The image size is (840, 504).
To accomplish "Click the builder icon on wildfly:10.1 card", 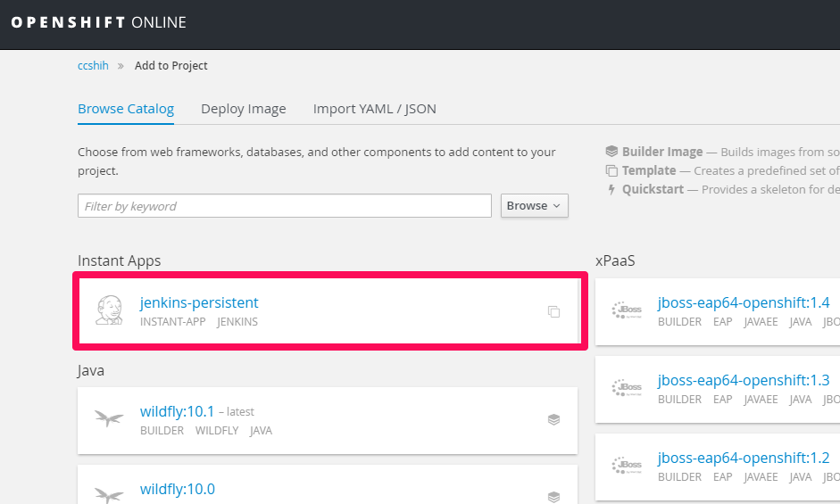I will (x=553, y=419).
